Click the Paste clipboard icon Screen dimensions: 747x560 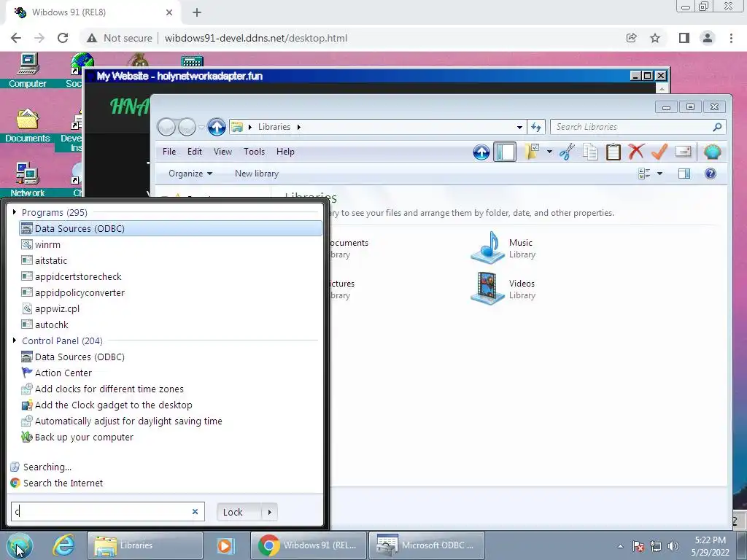[x=613, y=152]
